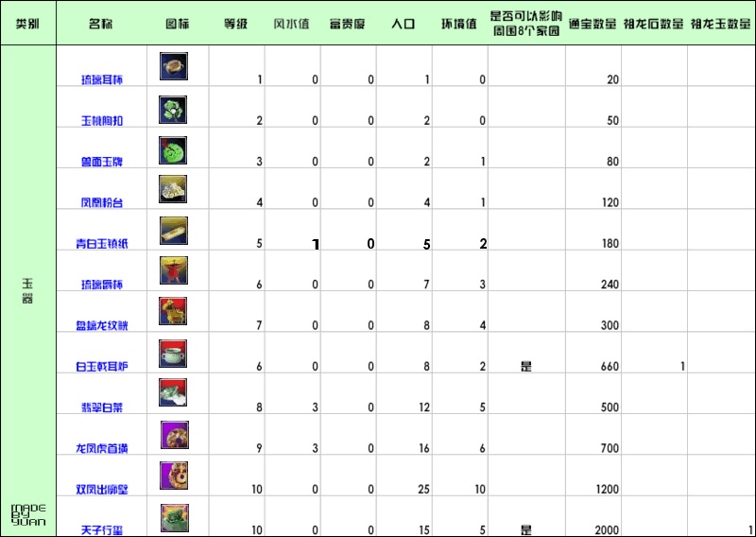Select the 玉桃胸扣 green jade icon
756x537 pixels.
(x=173, y=110)
